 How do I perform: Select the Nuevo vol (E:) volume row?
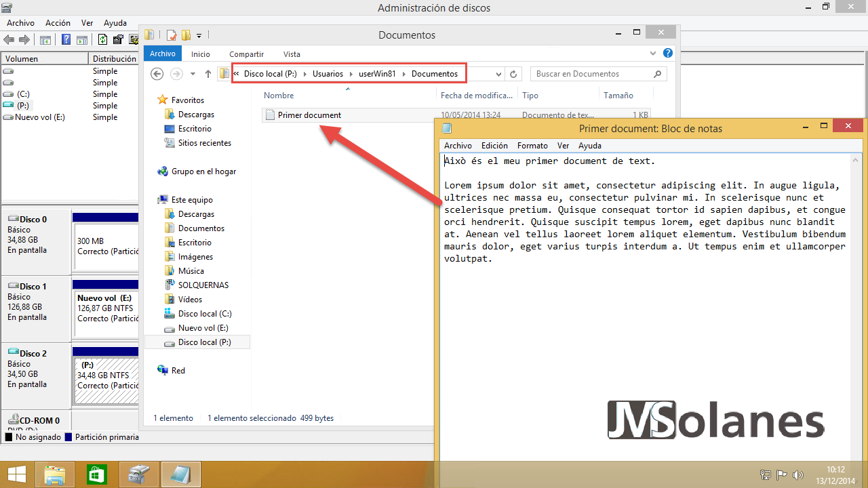coord(68,117)
